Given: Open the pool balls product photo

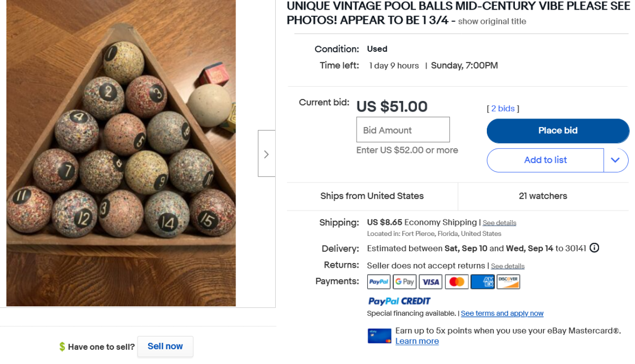Looking at the screenshot, I should pyautogui.click(x=121, y=153).
